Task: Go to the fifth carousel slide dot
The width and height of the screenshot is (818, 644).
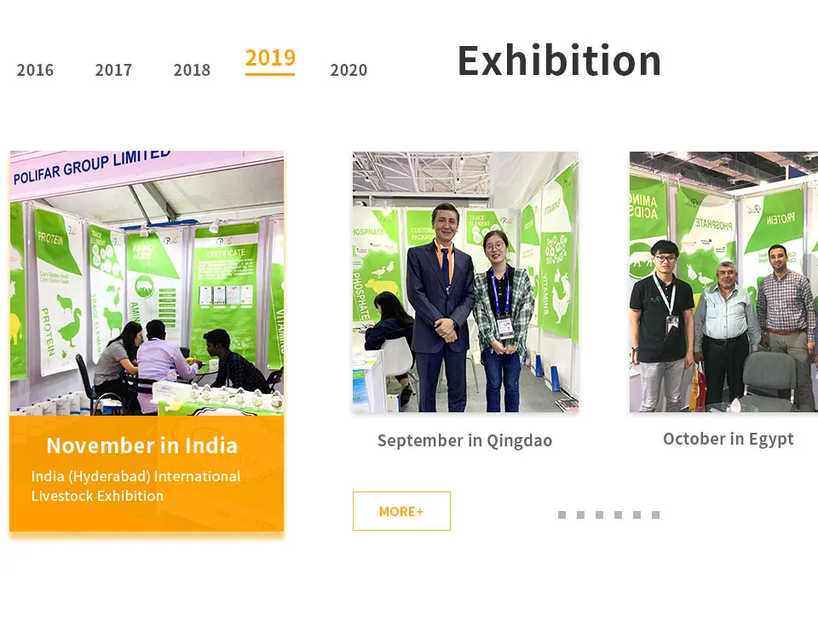Action: pyautogui.click(x=637, y=515)
